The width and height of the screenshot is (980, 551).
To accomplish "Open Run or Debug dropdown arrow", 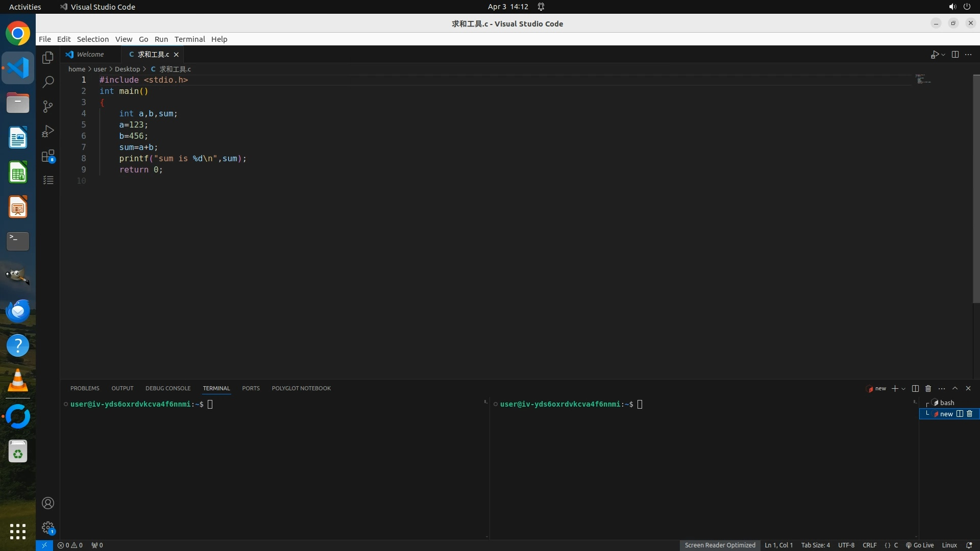I will (943, 55).
